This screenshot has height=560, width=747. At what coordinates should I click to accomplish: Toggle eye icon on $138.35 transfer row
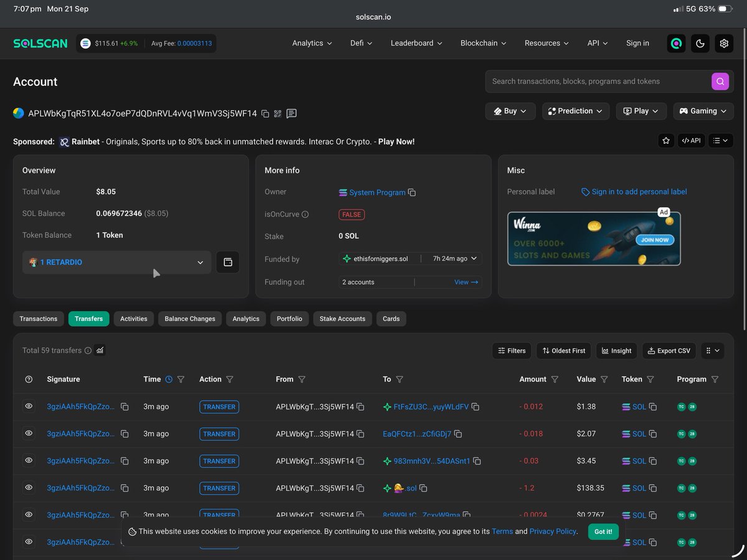29,488
